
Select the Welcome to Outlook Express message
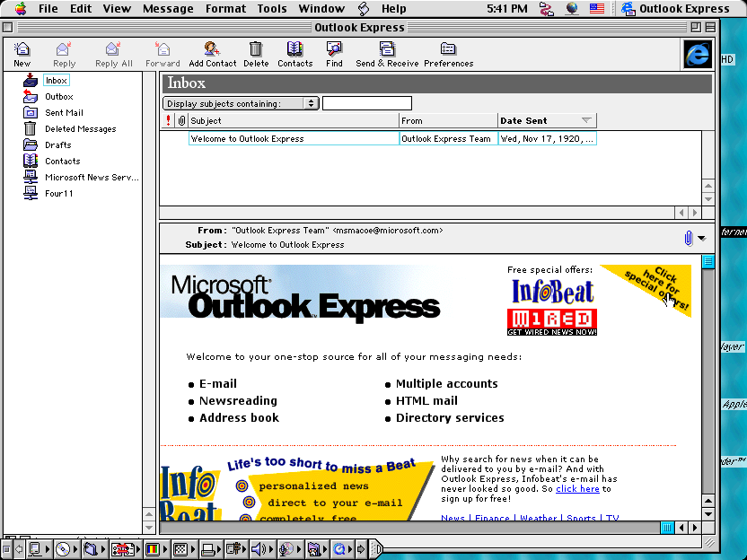coord(294,138)
